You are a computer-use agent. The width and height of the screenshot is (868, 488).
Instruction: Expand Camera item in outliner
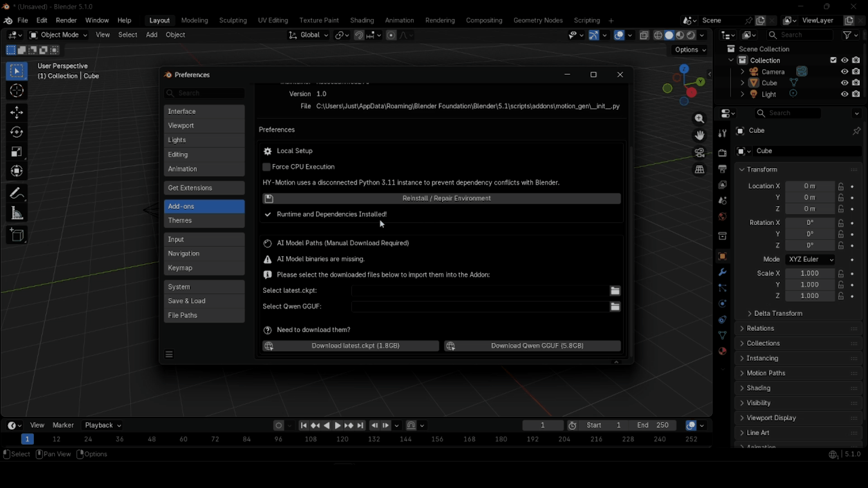pos(742,71)
